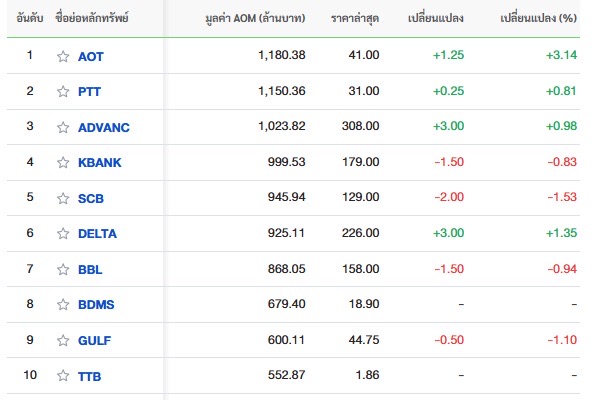Toggle the BBL star icon
The width and height of the screenshot is (600, 400).
(x=63, y=269)
